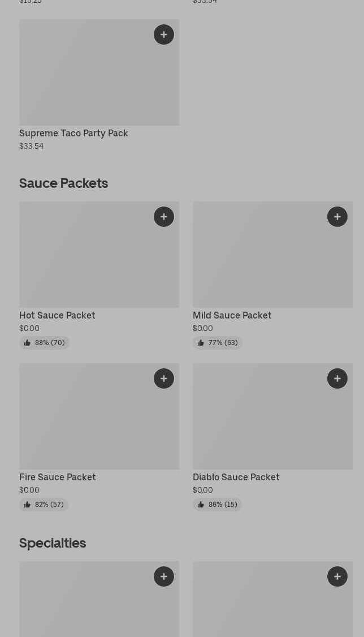Click Mild Sauce Packet 77% rating badge
The image size is (364, 637).
pos(218,343)
